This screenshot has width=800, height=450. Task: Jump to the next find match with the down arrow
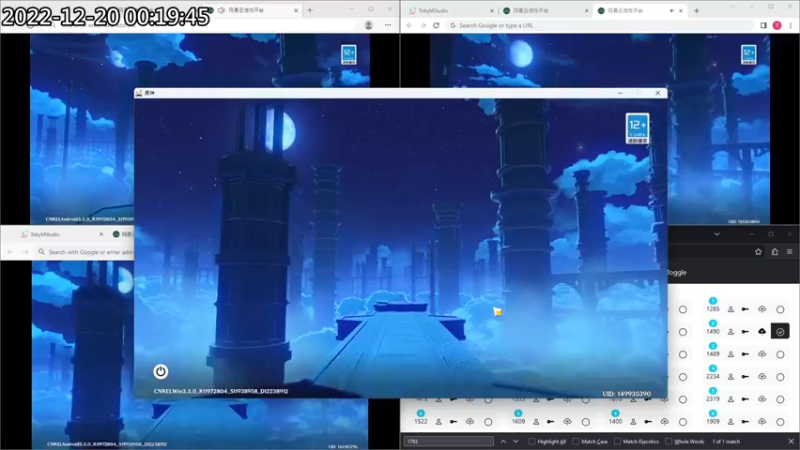pyautogui.click(x=516, y=441)
